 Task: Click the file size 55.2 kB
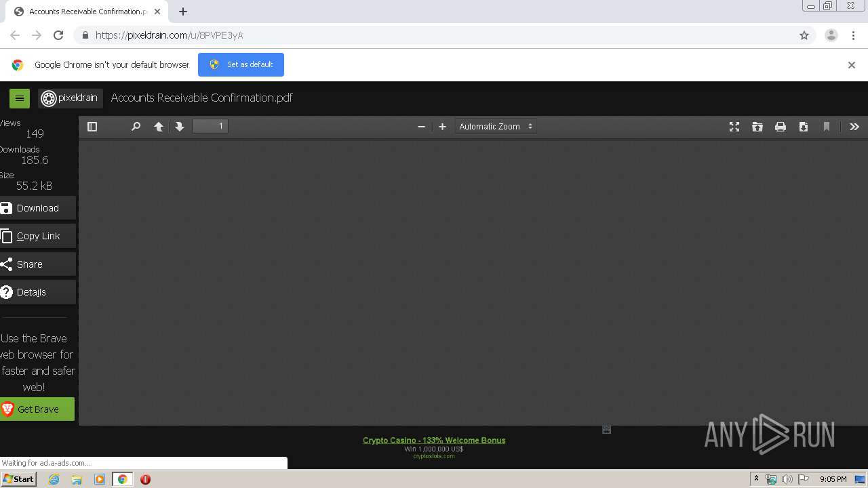click(34, 186)
